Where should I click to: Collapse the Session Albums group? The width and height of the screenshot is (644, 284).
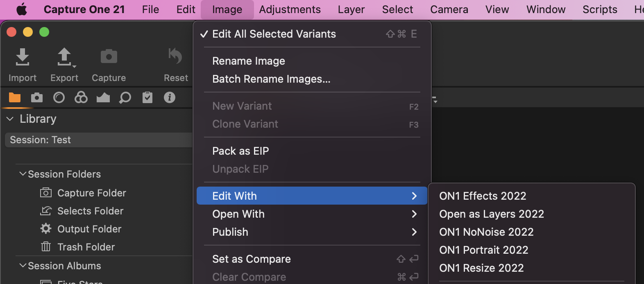tap(23, 266)
